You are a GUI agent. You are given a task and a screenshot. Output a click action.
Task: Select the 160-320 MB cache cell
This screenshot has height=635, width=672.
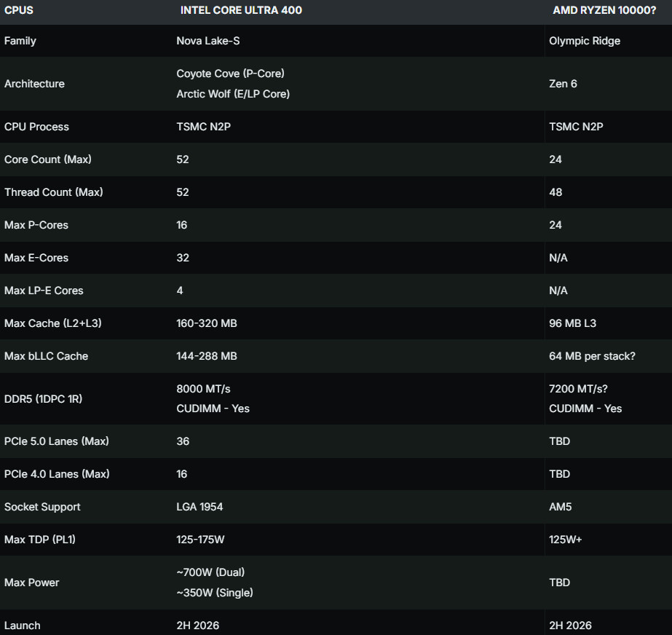coord(207,323)
